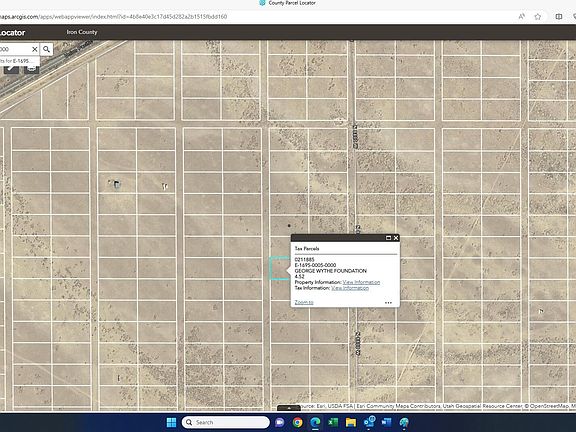This screenshot has height=432, width=576.
Task: Click the magnifier search button beside parcel box
Action: tap(46, 49)
